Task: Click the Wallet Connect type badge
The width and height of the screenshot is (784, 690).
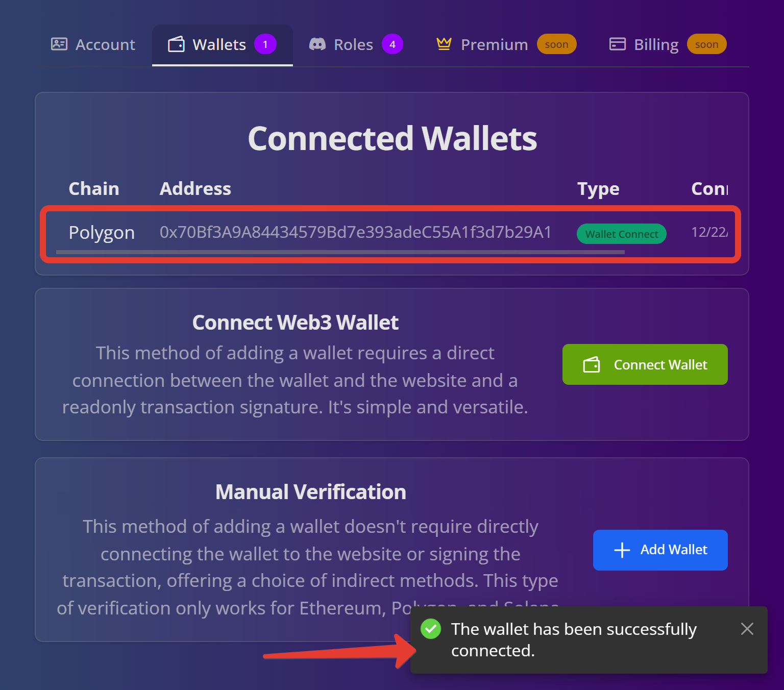Action: 621,234
